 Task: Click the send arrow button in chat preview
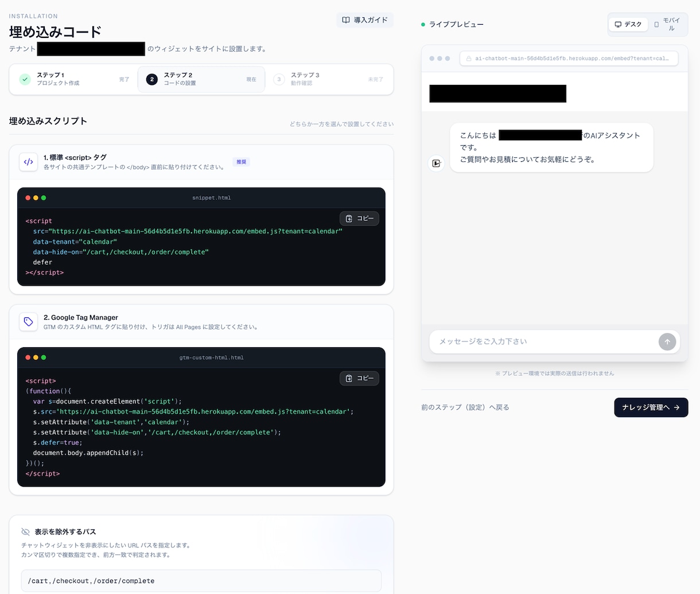coord(667,342)
